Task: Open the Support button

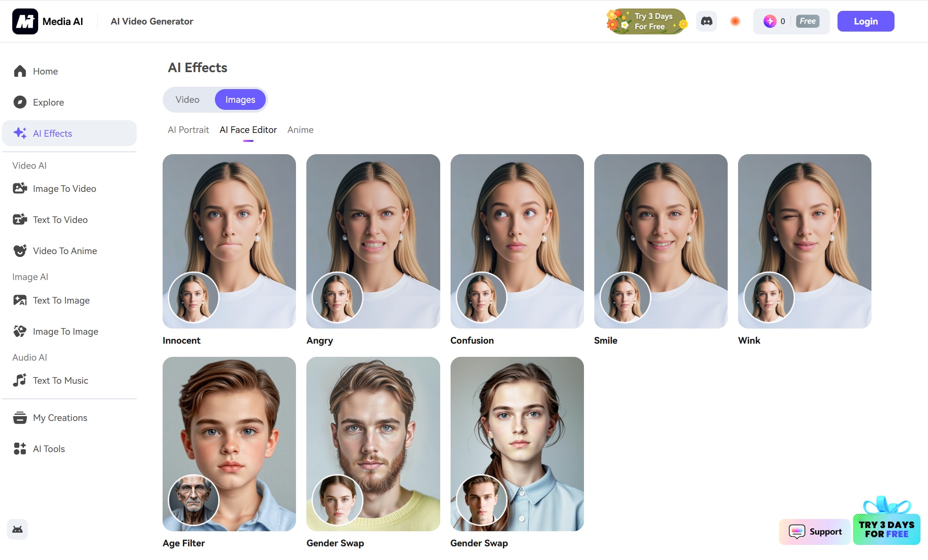Action: pos(815,532)
